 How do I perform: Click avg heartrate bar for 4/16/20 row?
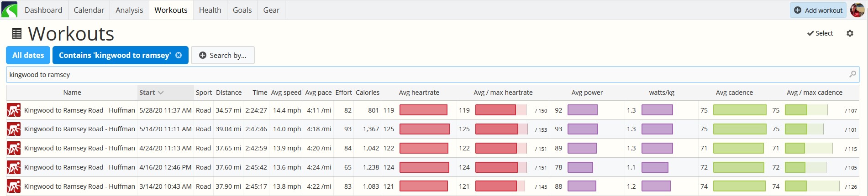pos(424,167)
